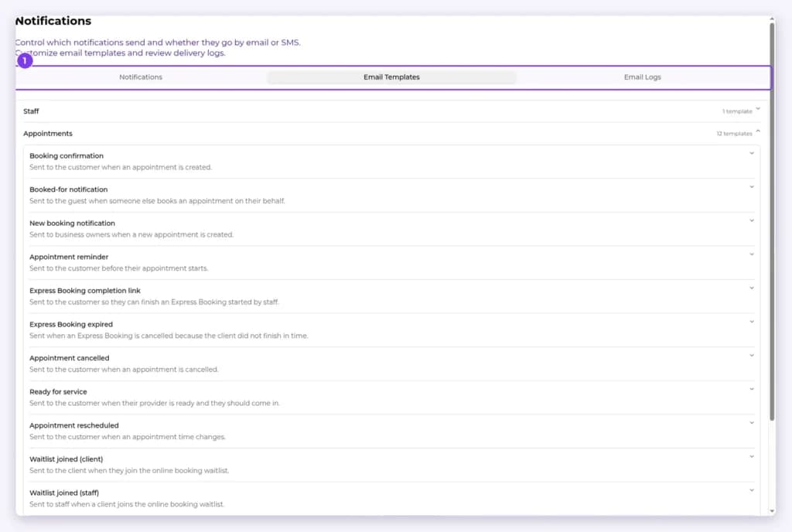Expand the Appointment reminder template chevron
Viewport: 792px width, 532px height.
(752, 254)
